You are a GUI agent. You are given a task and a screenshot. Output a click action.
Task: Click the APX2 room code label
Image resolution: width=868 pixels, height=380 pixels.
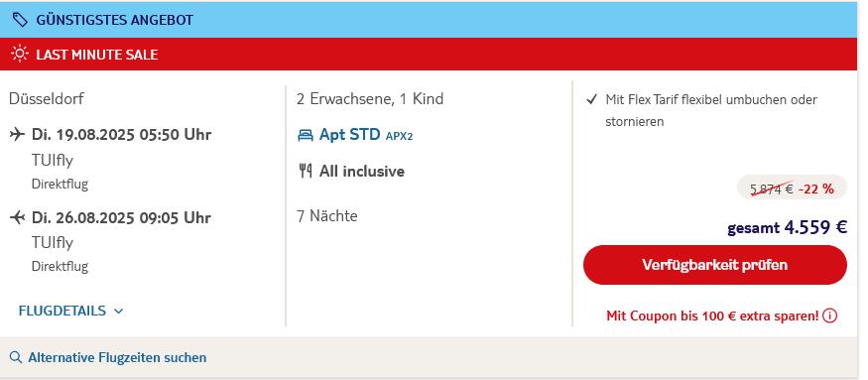[x=399, y=136]
